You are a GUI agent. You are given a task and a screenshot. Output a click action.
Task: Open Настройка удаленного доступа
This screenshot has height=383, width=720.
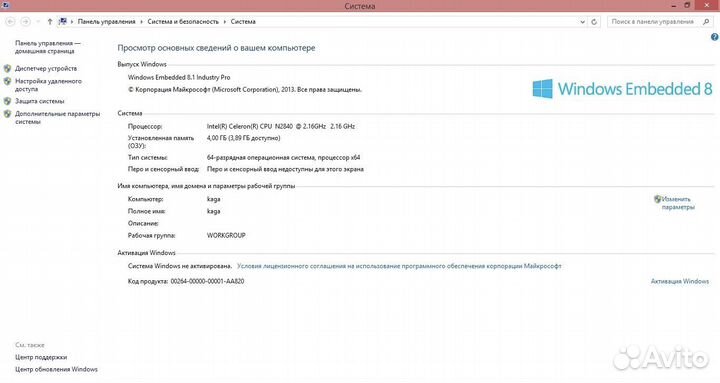[x=48, y=85]
